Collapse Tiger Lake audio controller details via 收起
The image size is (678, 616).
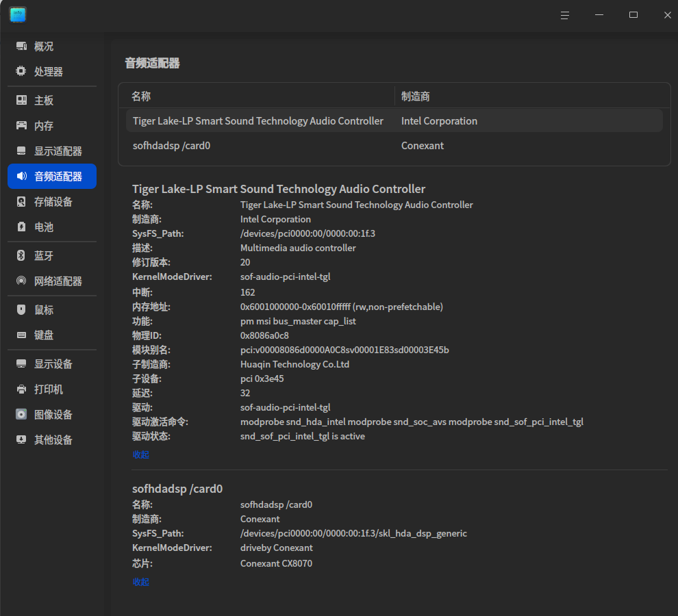pyautogui.click(x=140, y=454)
